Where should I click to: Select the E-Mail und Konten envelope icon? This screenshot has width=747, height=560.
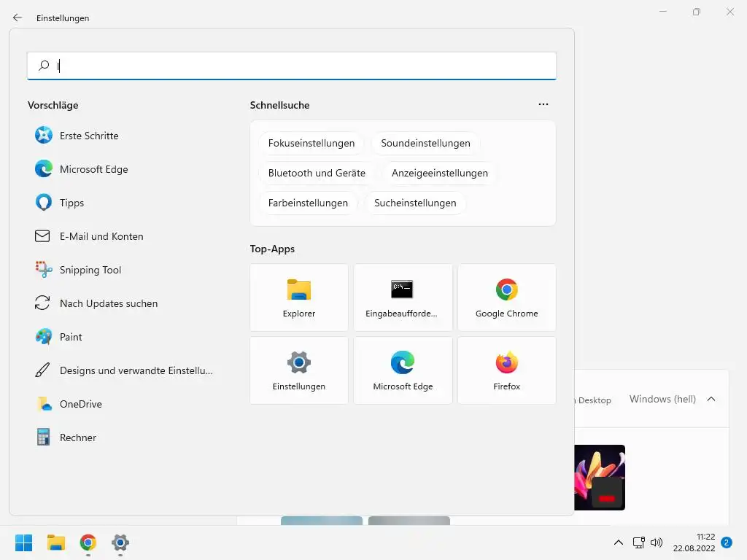click(42, 236)
